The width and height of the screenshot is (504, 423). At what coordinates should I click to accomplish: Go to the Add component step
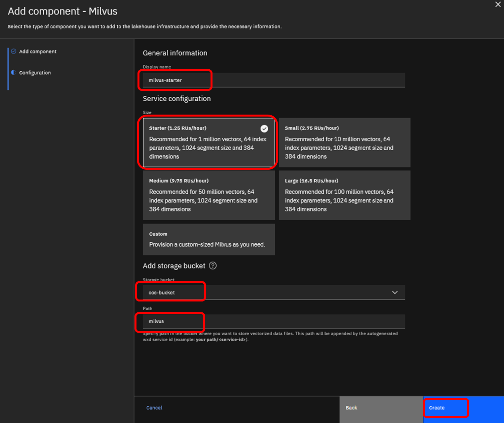tap(38, 52)
